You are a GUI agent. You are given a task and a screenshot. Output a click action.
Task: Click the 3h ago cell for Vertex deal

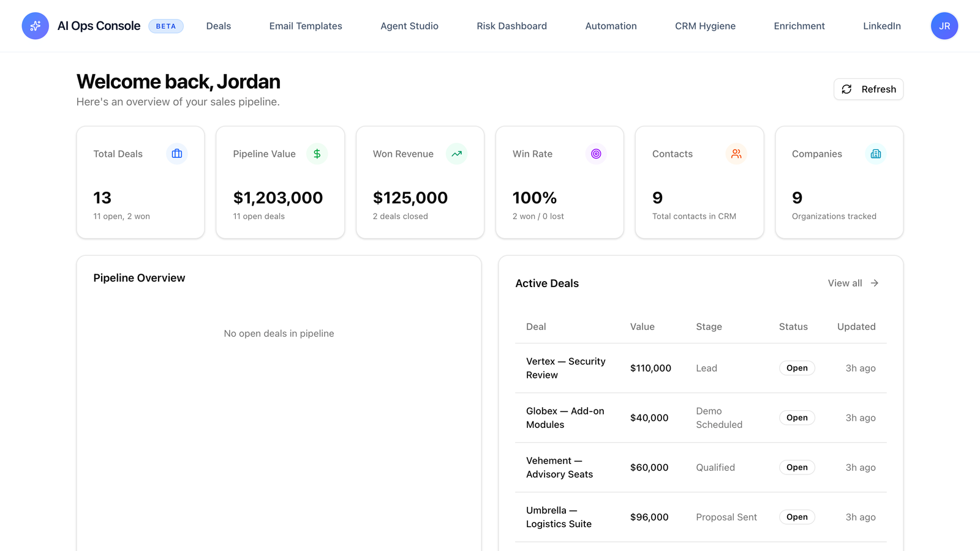861,368
